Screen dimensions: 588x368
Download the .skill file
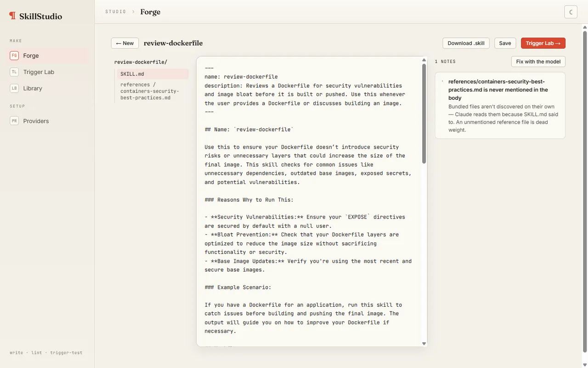point(466,43)
